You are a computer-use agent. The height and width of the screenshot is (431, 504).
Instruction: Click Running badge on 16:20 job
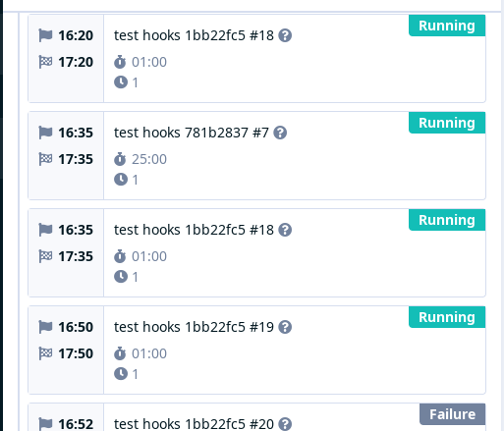[x=447, y=26]
